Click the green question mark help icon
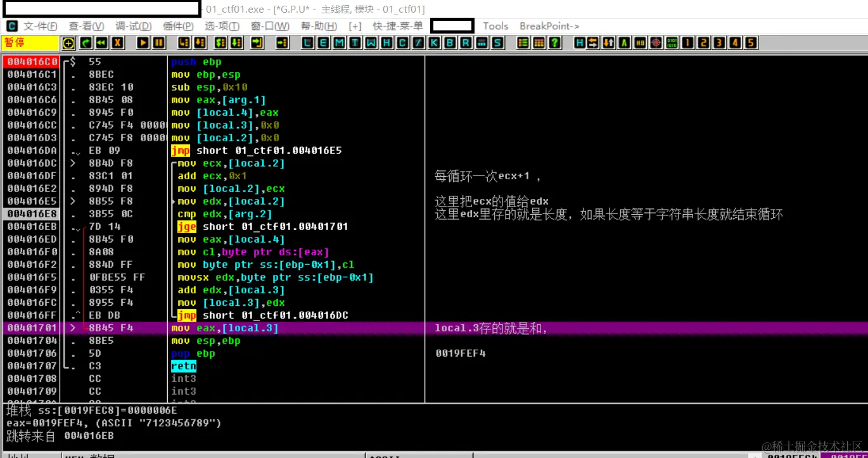This screenshot has width=868, height=458. click(x=556, y=43)
